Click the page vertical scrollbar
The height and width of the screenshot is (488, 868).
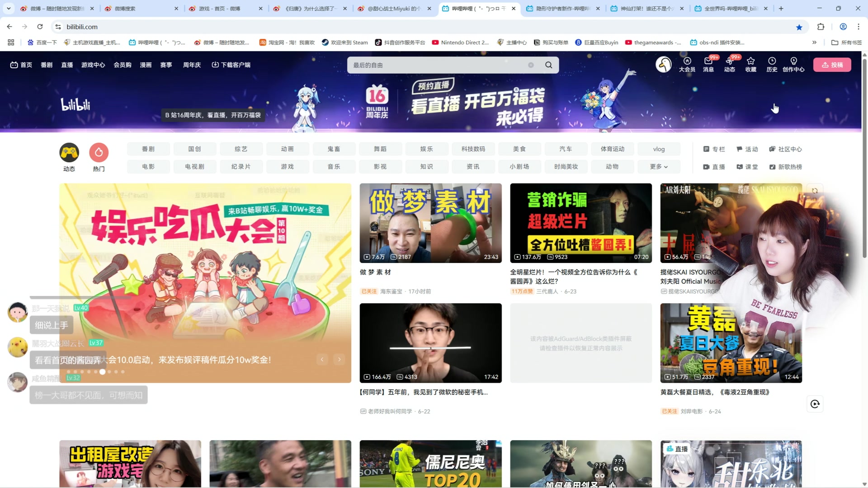click(864, 158)
